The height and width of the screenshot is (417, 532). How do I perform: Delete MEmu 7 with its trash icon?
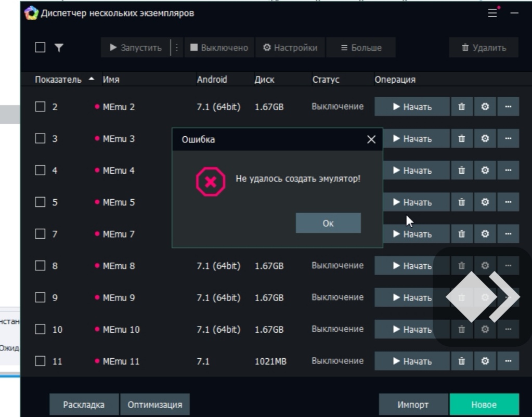461,234
